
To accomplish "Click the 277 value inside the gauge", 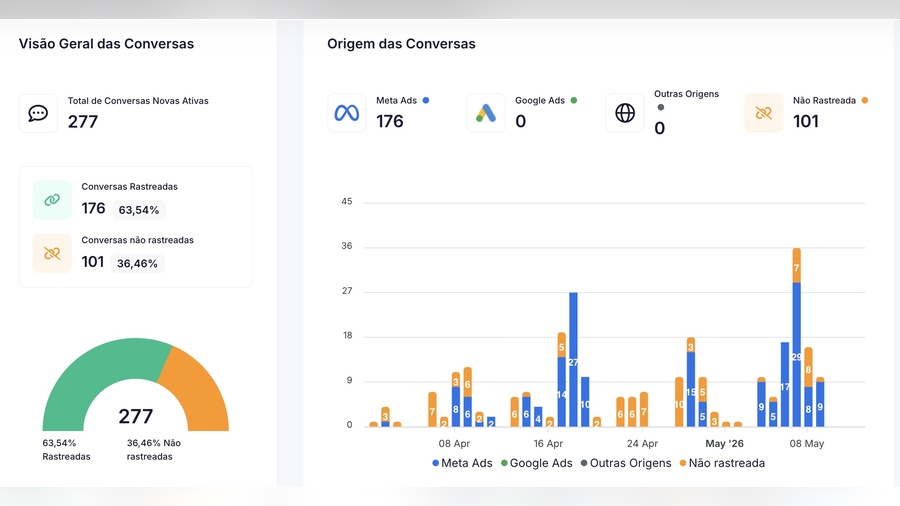I will tap(135, 416).
